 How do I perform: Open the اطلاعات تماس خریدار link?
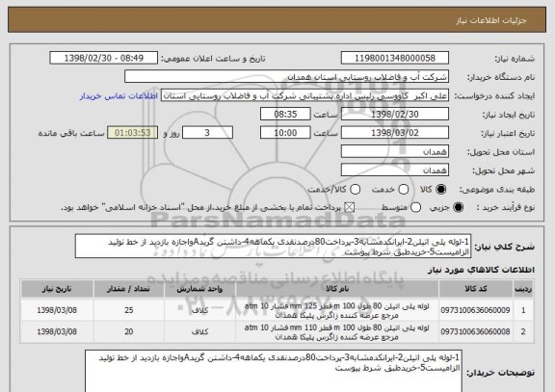119,96
